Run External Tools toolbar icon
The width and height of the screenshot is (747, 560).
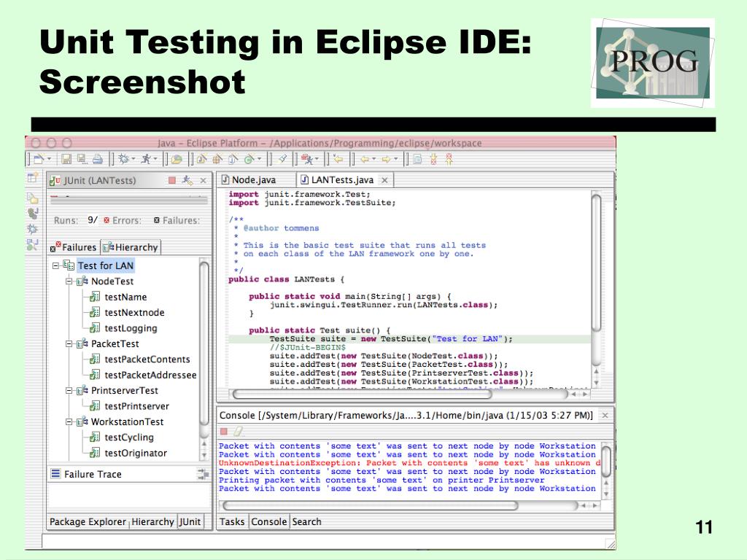[x=307, y=159]
